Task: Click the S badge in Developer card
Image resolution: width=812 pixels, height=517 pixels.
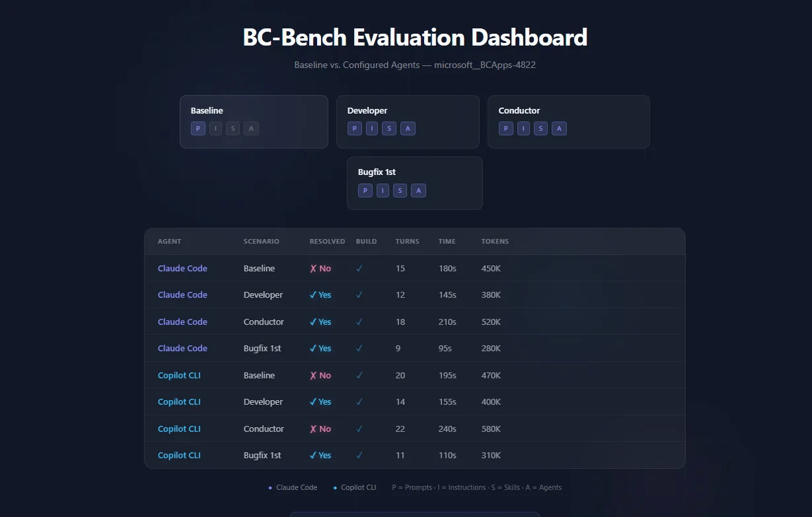Action: (389, 129)
